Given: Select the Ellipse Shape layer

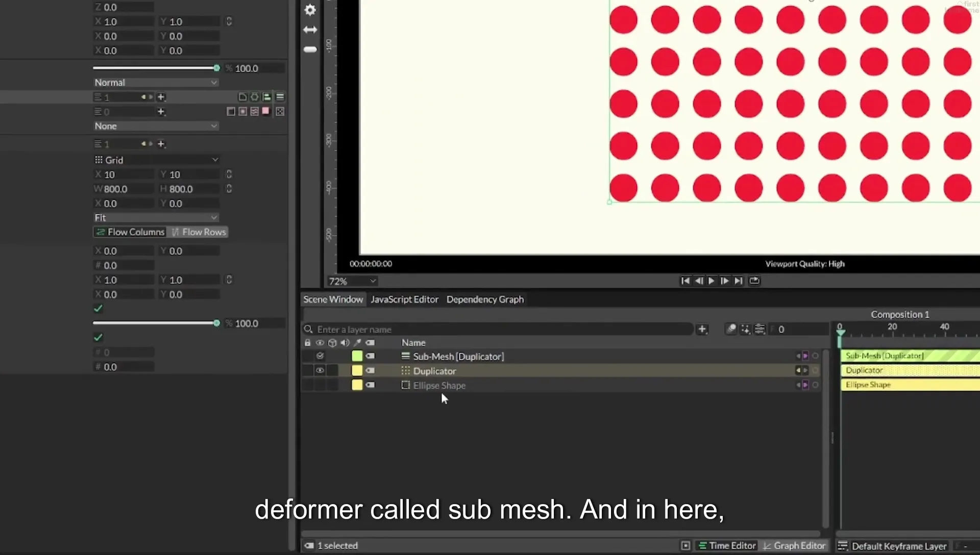Looking at the screenshot, I should point(439,386).
